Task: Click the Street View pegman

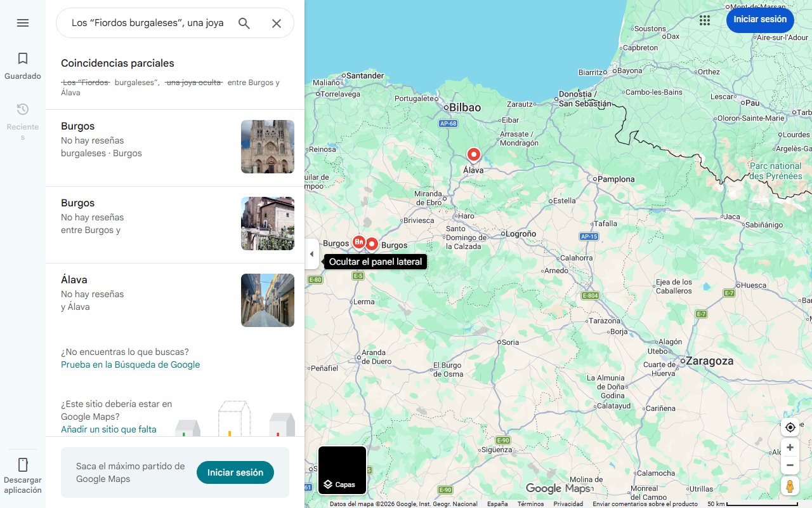Action: coord(790,486)
